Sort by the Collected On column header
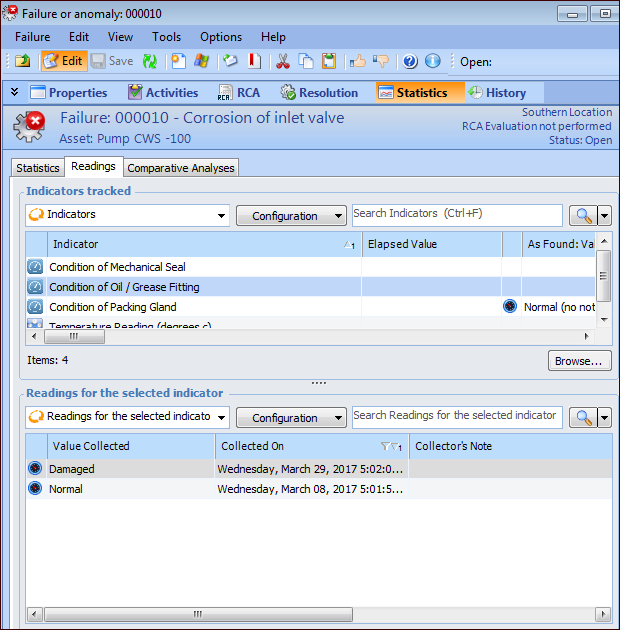The width and height of the screenshot is (620, 630). tap(312, 446)
